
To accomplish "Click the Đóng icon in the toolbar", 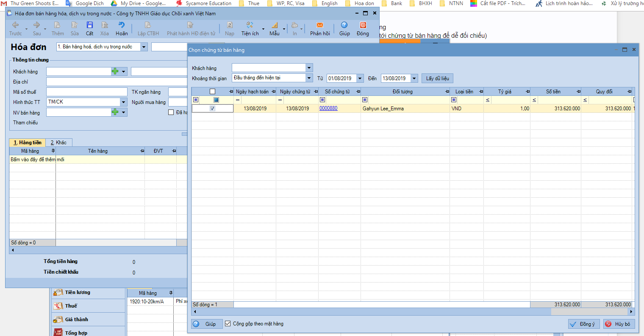I will pyautogui.click(x=363, y=28).
